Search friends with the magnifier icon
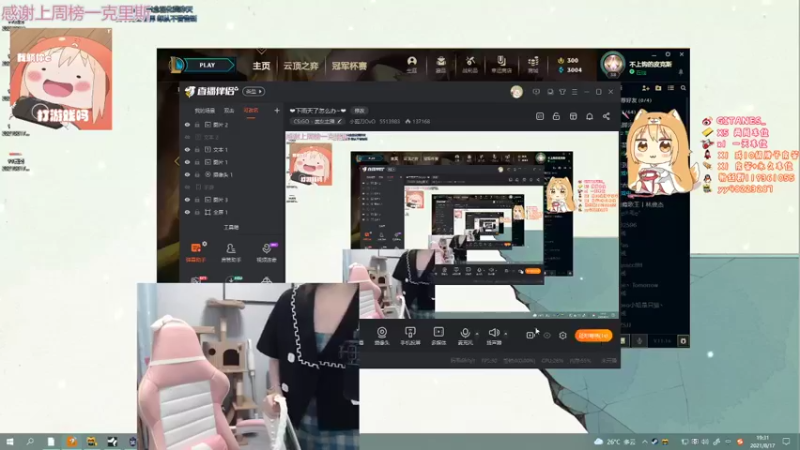Image resolution: width=800 pixels, height=450 pixels. (x=683, y=88)
